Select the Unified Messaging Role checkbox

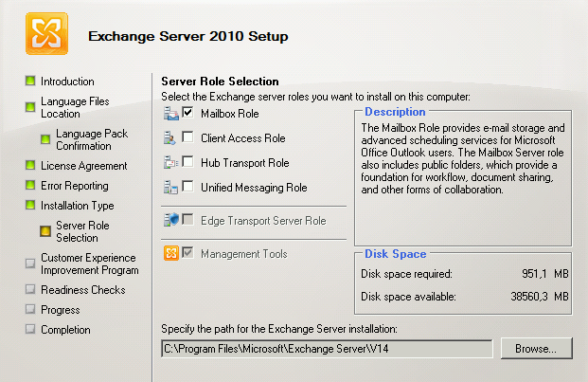coord(187,188)
